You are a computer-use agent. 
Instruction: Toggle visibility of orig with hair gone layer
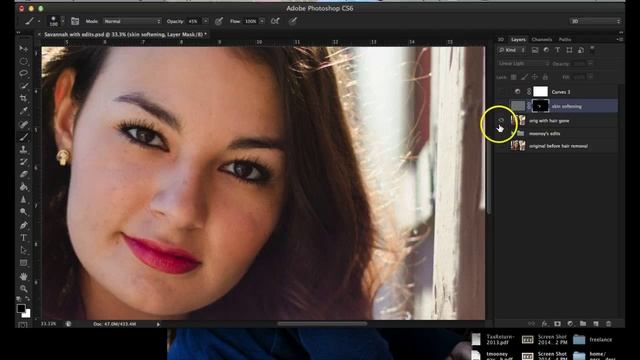501,120
